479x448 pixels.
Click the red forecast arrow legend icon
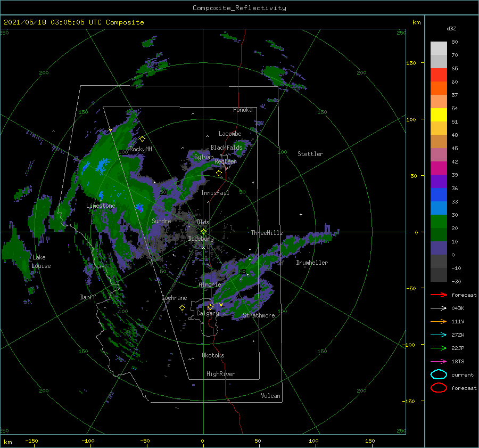(x=439, y=295)
